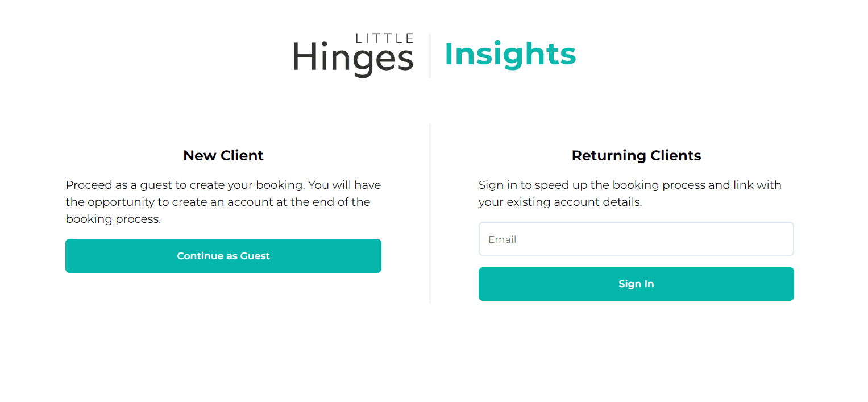
Task: Click the New Client heading
Action: click(x=223, y=155)
